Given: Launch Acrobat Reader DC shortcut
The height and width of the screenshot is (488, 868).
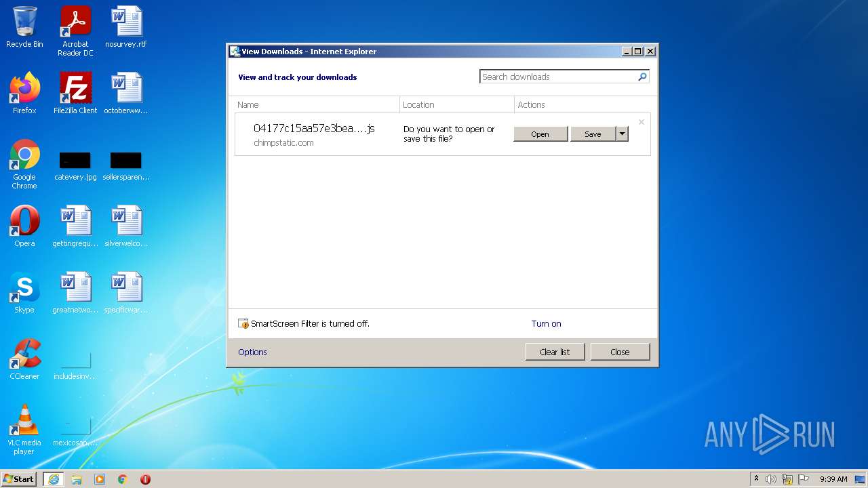Looking at the screenshot, I should 75,31.
